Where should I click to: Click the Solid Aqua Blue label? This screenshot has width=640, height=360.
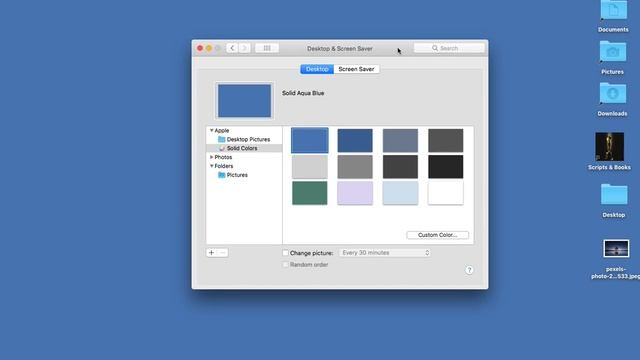pyautogui.click(x=303, y=93)
